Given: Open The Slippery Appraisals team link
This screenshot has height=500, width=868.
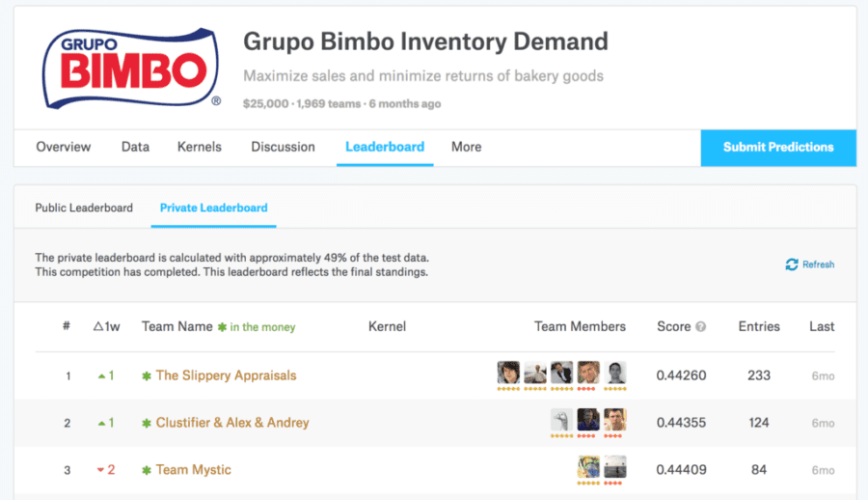Looking at the screenshot, I should click(x=226, y=375).
